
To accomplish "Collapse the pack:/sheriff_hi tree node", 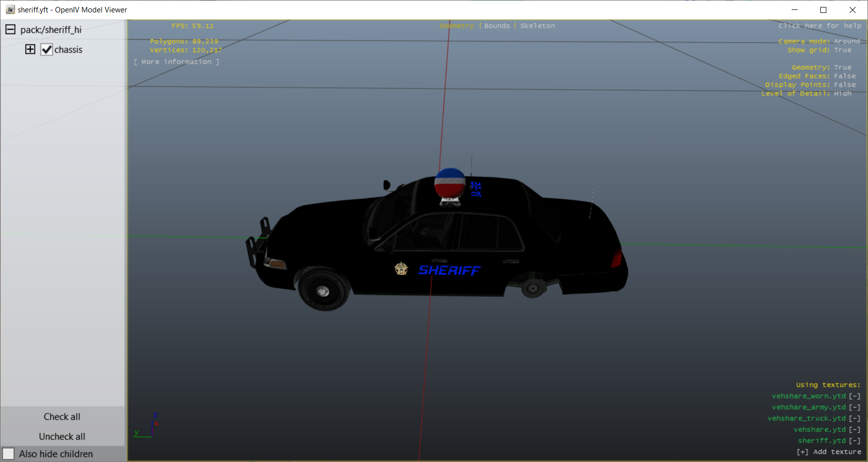I will pos(10,30).
